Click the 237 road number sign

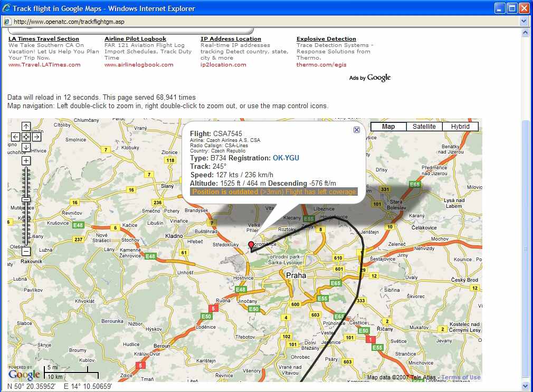point(79,240)
